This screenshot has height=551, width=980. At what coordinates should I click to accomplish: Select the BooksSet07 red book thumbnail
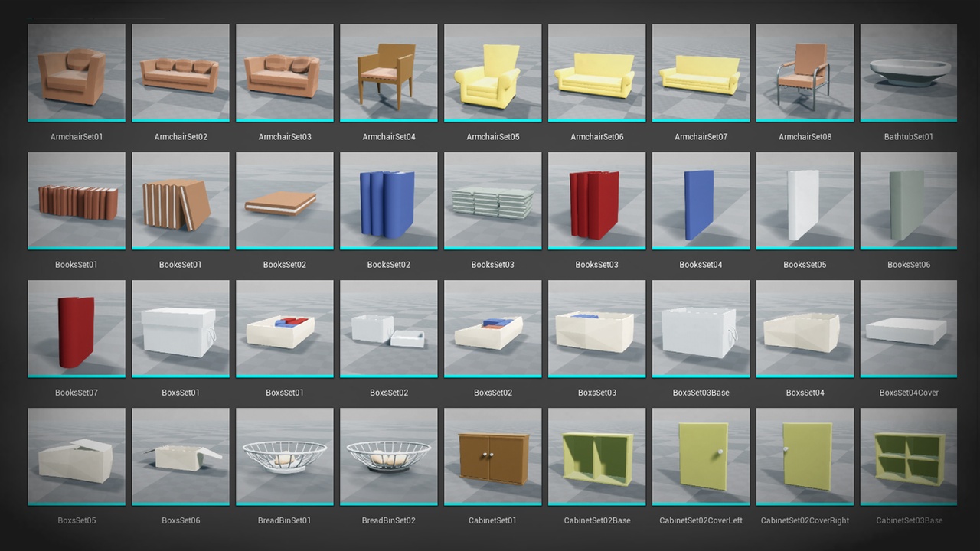(x=77, y=328)
